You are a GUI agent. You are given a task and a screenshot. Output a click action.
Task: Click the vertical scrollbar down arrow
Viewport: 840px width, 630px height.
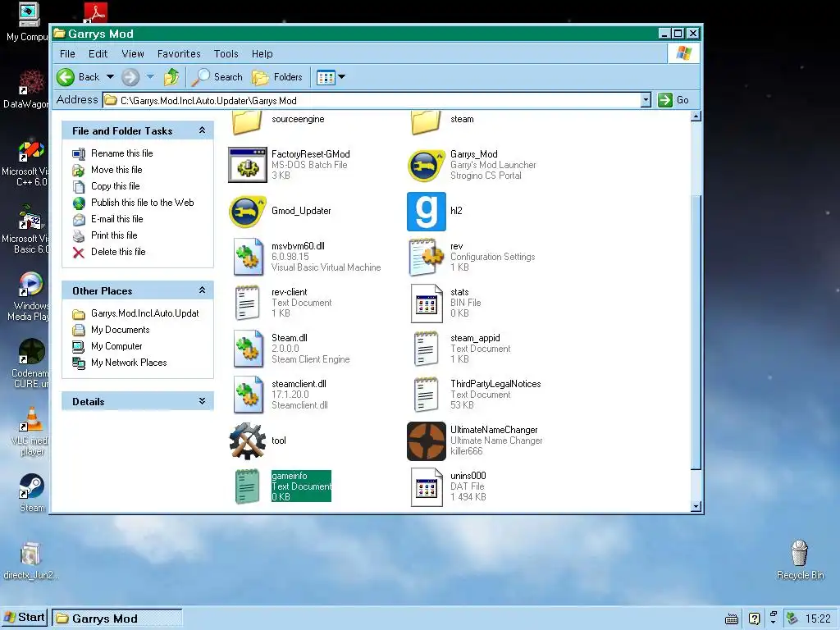tap(696, 506)
